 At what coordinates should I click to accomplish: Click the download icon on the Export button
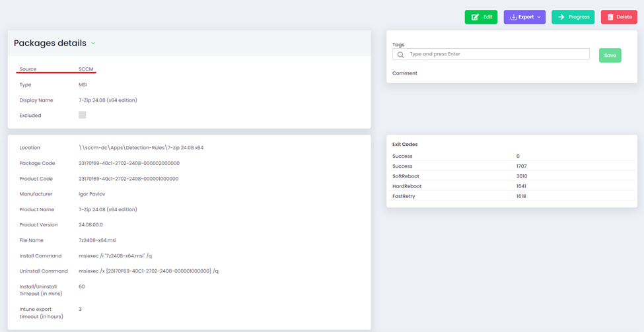[x=513, y=17]
